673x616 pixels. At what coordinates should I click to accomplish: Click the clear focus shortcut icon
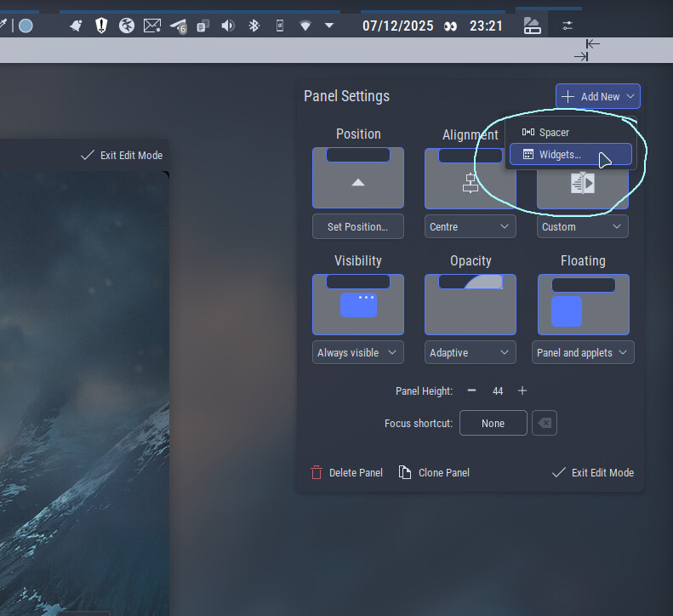545,423
